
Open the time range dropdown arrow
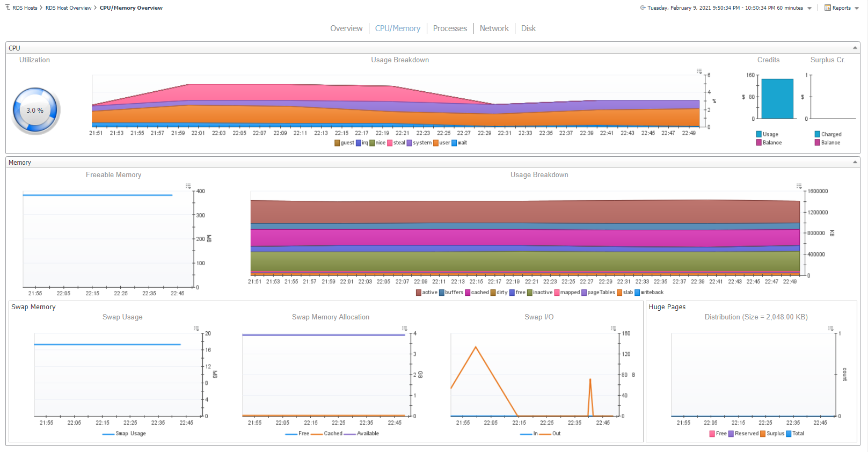(809, 8)
